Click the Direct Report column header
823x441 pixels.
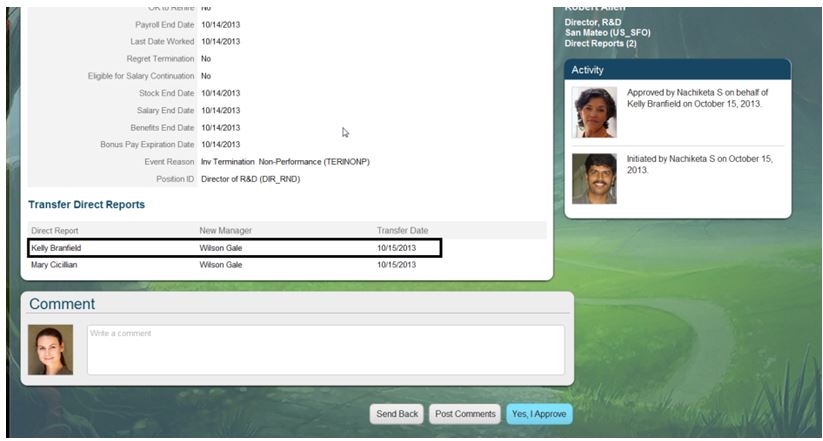coord(55,230)
